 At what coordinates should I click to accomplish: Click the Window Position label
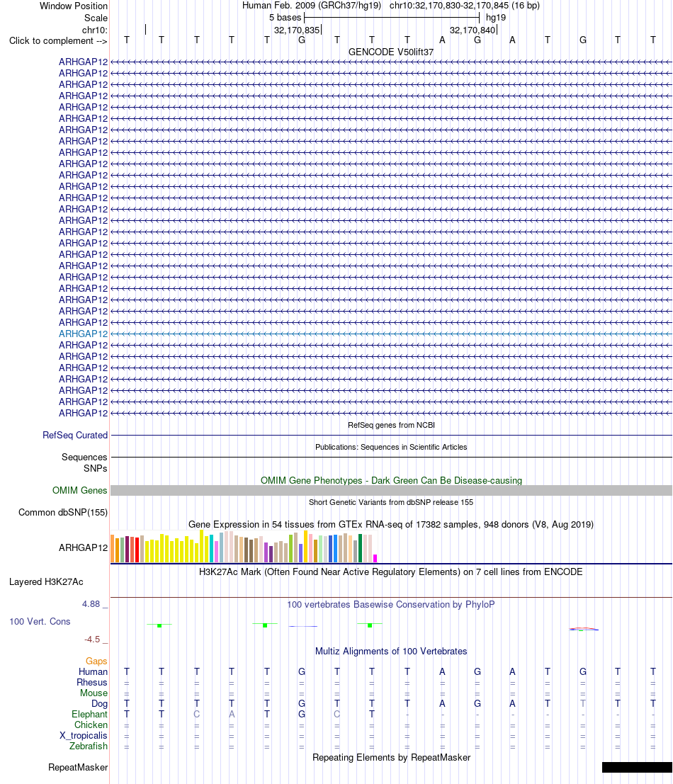pyautogui.click(x=74, y=6)
